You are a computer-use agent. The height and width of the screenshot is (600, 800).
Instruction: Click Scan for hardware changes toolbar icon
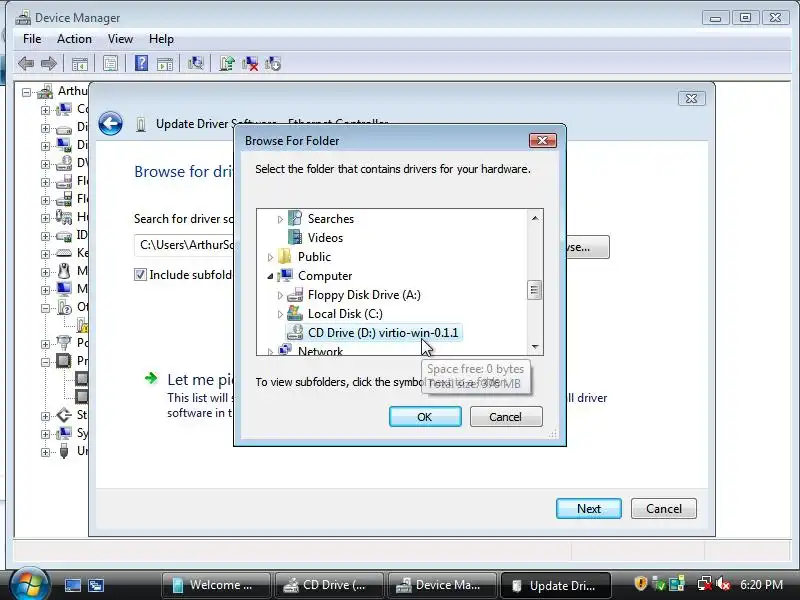pos(195,63)
